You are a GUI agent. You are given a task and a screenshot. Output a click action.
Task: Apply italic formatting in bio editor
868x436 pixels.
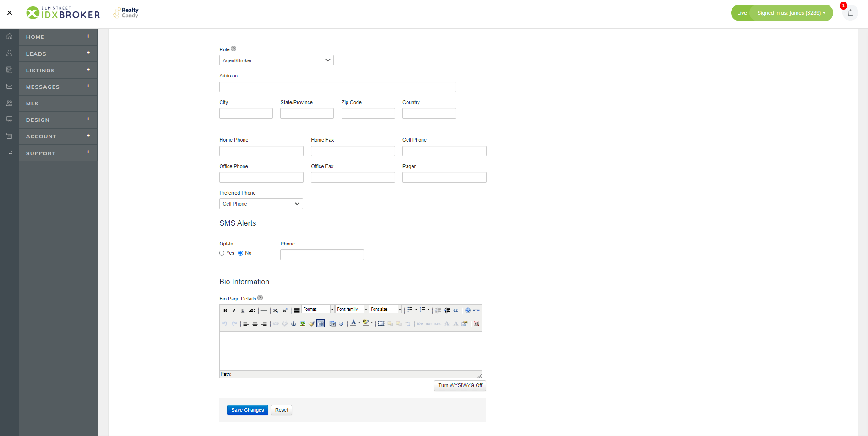tap(234, 311)
